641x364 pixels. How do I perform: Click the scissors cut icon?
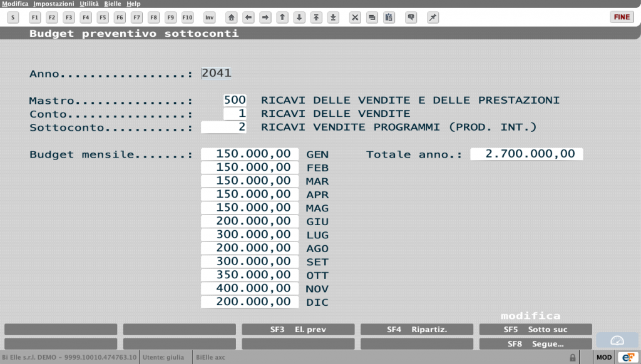point(355,18)
